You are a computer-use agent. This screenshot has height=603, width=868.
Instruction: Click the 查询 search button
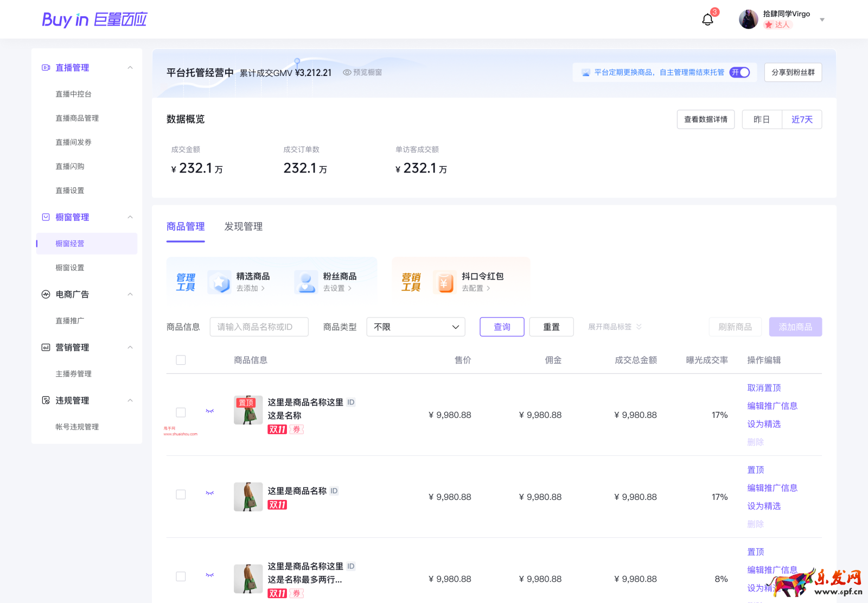501,327
